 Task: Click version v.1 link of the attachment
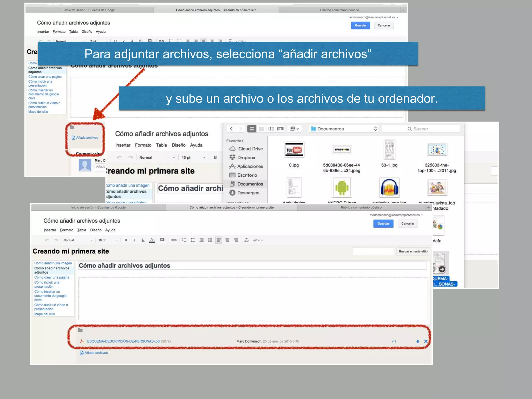pos(394,341)
